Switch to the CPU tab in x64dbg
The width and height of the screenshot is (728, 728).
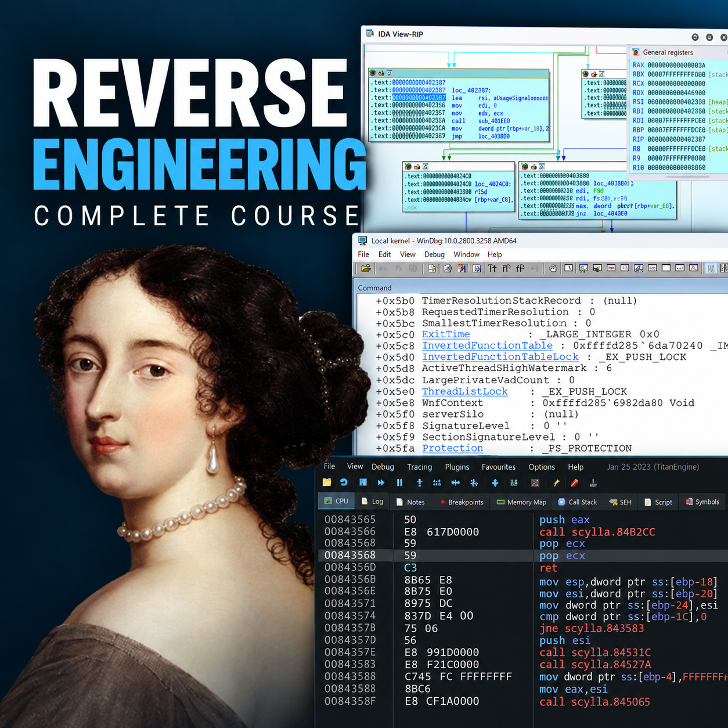[336, 501]
